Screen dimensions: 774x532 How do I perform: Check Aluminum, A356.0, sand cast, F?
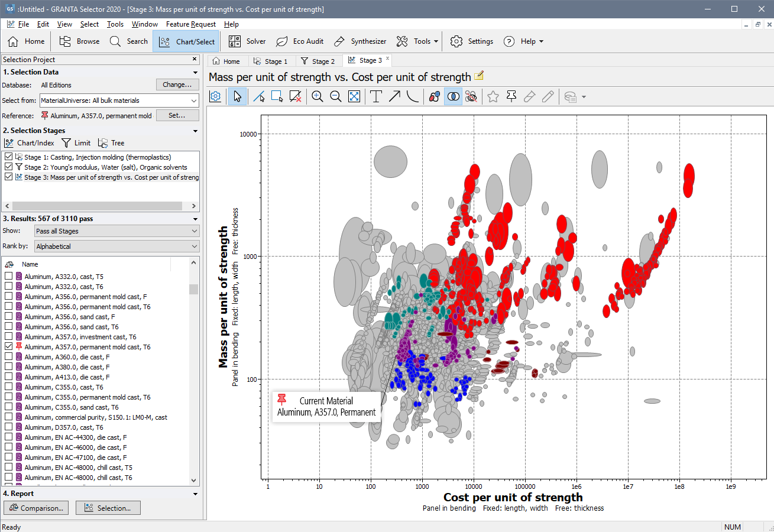pyautogui.click(x=8, y=317)
